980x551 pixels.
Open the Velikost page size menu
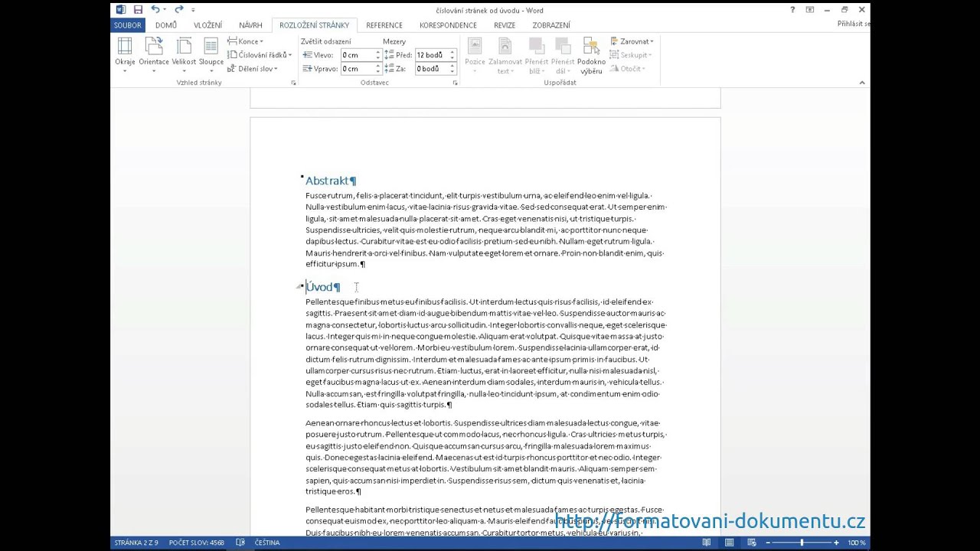[x=185, y=55]
